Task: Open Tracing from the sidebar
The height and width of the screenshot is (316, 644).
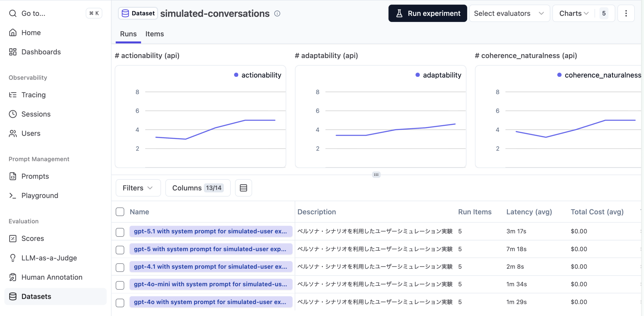Action: tap(33, 95)
